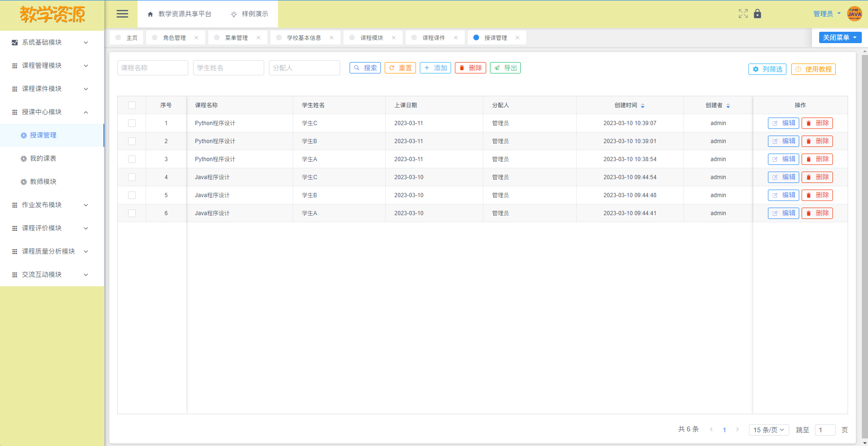Open 列筛选 column filter

767,69
